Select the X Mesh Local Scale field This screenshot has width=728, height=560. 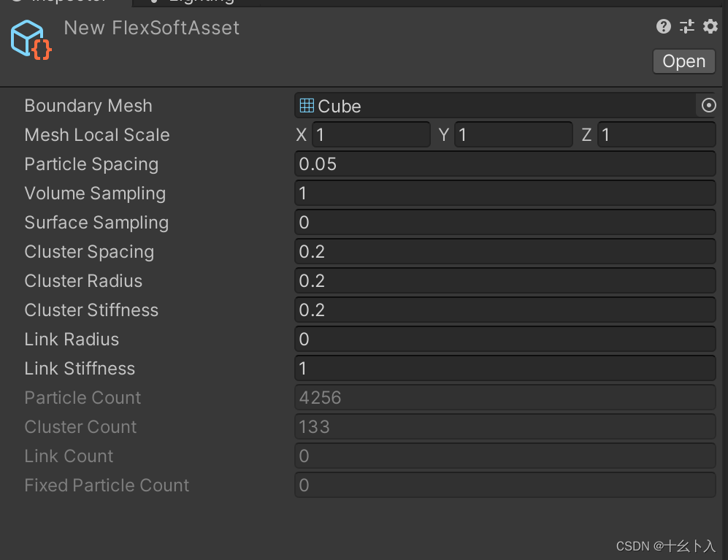click(371, 134)
